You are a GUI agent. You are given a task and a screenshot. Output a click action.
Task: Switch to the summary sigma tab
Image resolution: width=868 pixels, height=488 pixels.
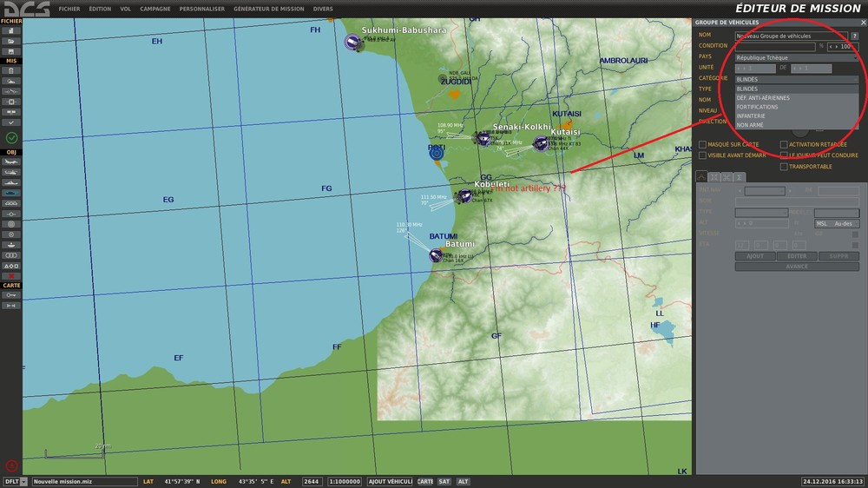[739, 177]
